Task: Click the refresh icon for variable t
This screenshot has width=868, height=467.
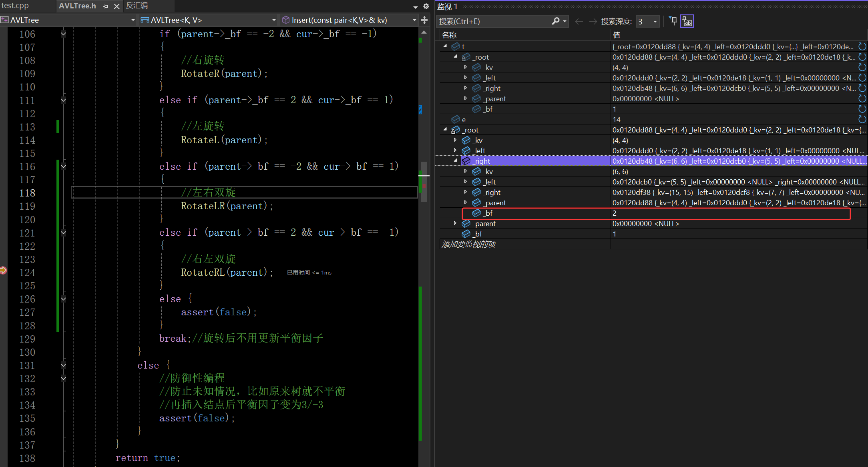Action: point(862,46)
